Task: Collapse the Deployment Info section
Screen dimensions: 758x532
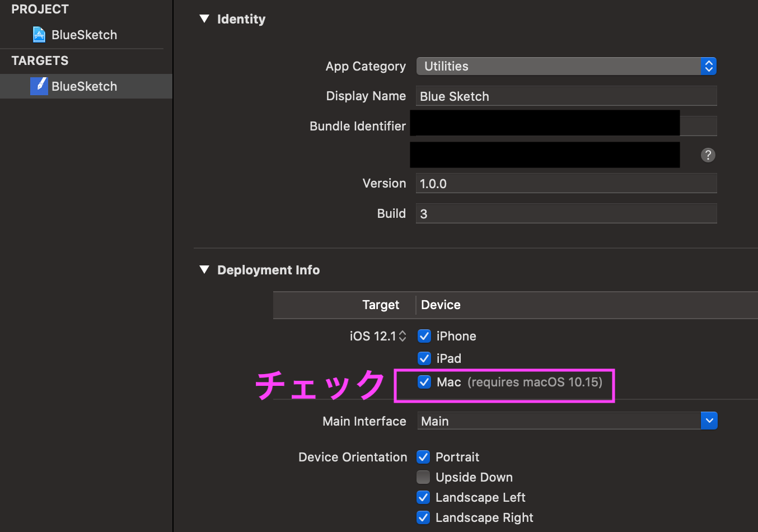Action: 204,269
